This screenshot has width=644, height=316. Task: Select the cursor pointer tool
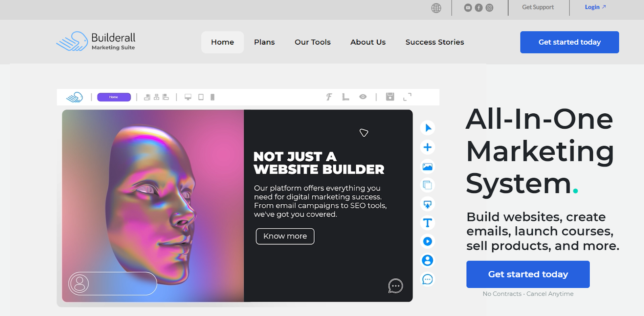coord(427,128)
